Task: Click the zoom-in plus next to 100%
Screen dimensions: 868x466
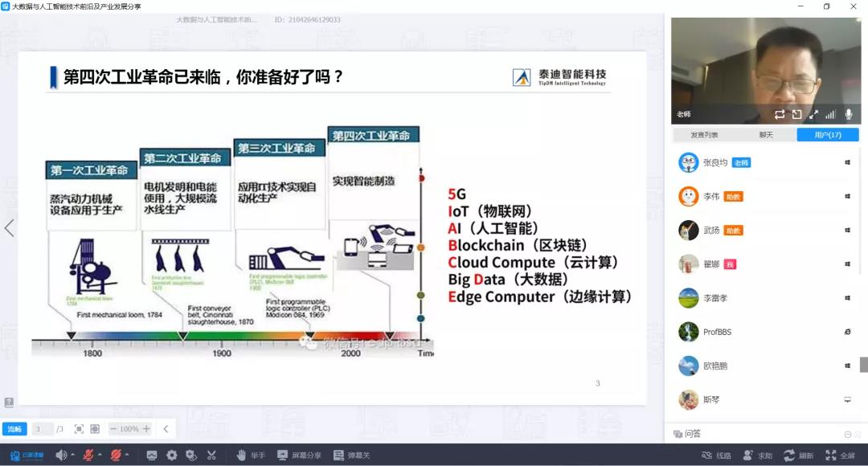Action: [x=146, y=429]
